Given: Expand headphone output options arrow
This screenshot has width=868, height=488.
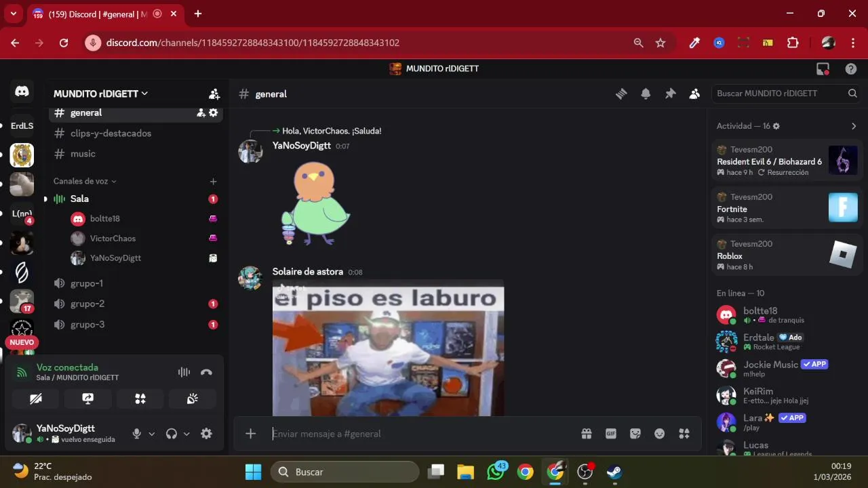Looking at the screenshot, I should [186, 434].
